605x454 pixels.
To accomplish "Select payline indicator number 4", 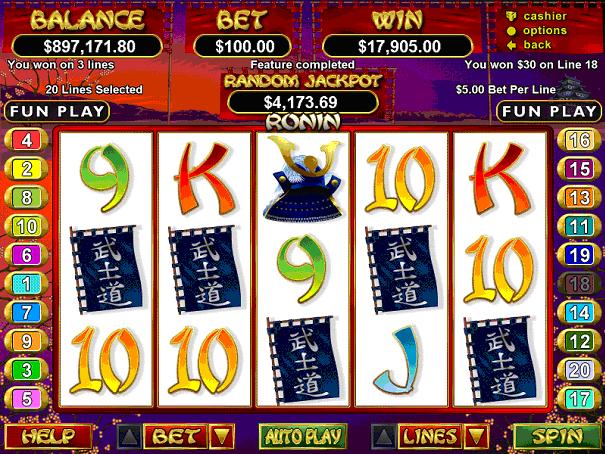I will 26,140.
